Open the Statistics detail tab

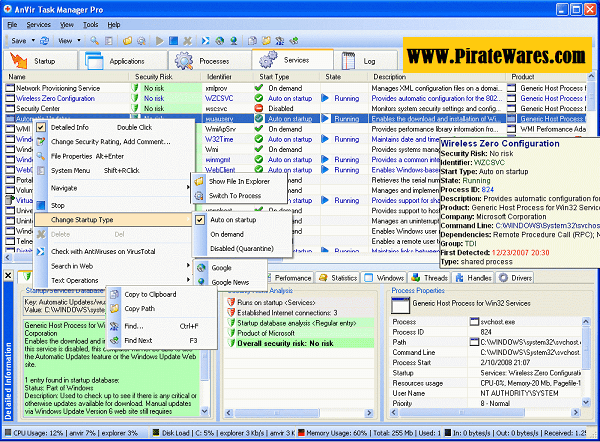pos(338,278)
